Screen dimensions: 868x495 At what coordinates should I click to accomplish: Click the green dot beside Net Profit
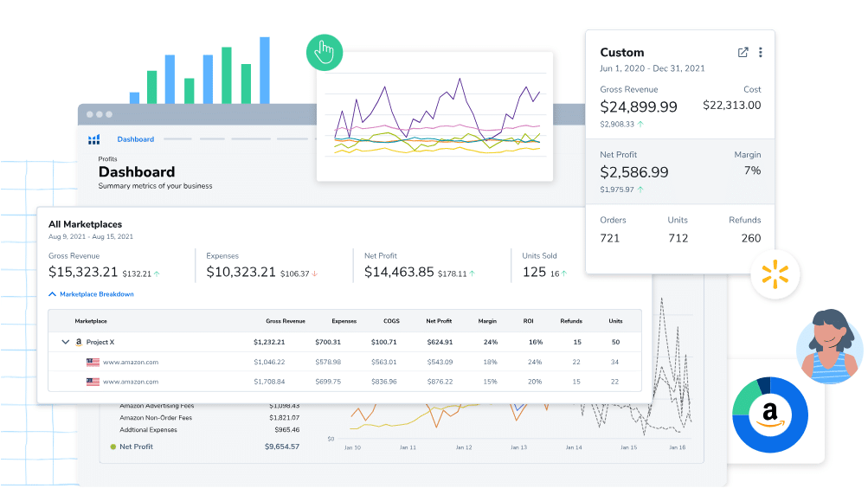113,447
